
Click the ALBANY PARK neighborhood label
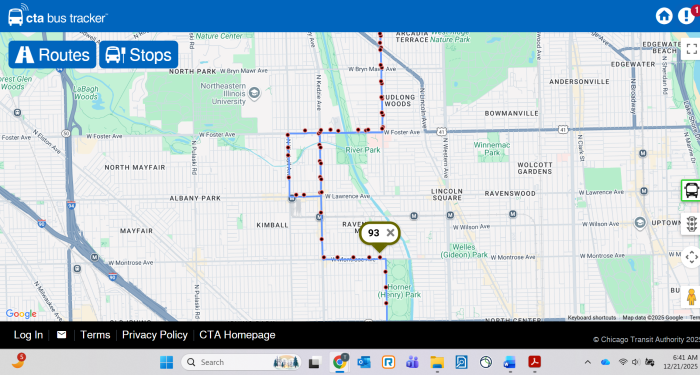[195, 198]
